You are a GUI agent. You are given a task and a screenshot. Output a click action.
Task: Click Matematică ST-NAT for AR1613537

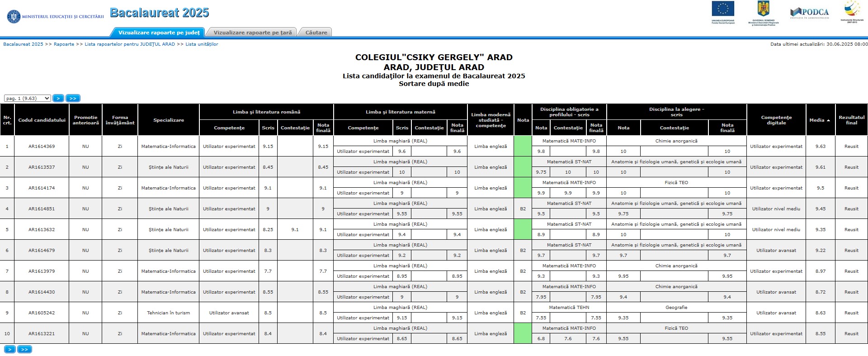pos(569,162)
